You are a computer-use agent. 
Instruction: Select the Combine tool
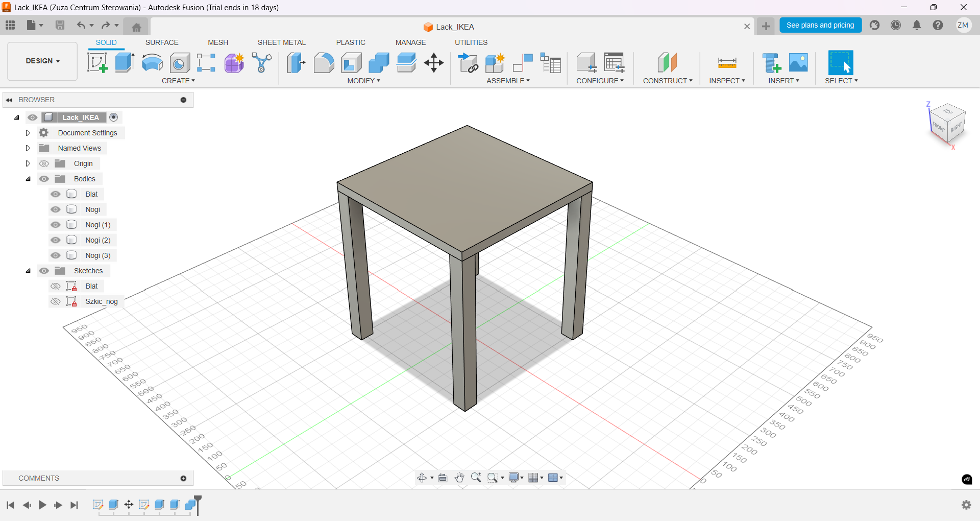click(x=379, y=63)
